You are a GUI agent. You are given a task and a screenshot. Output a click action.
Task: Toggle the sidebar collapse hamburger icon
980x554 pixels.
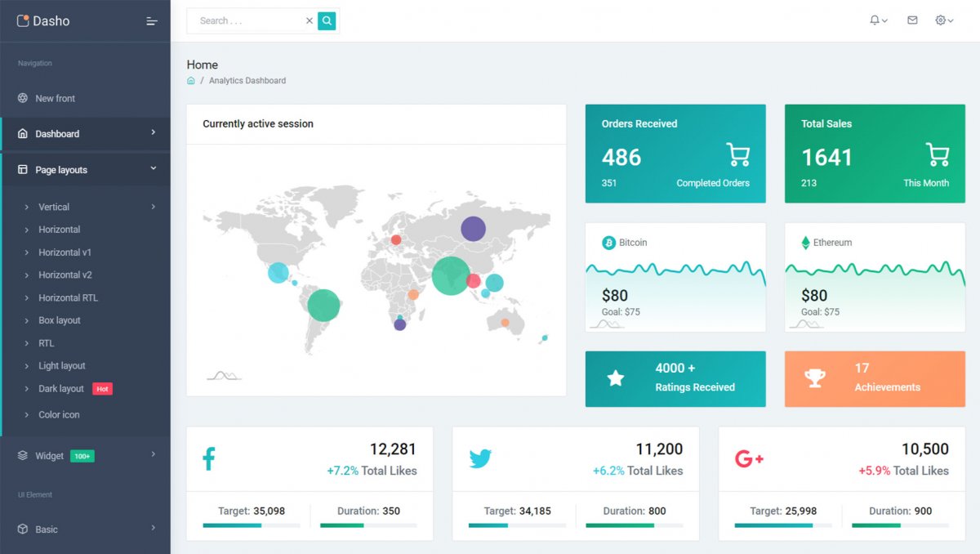pyautogui.click(x=152, y=21)
